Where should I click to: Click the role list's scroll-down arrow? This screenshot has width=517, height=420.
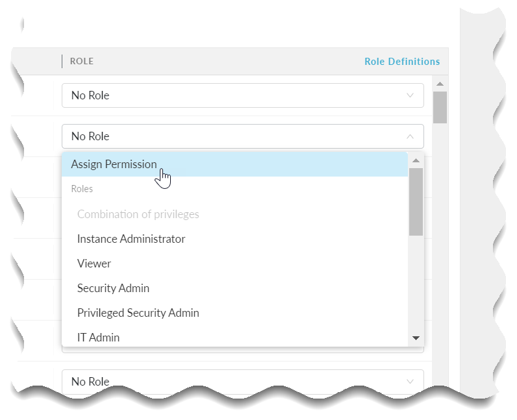click(x=416, y=338)
